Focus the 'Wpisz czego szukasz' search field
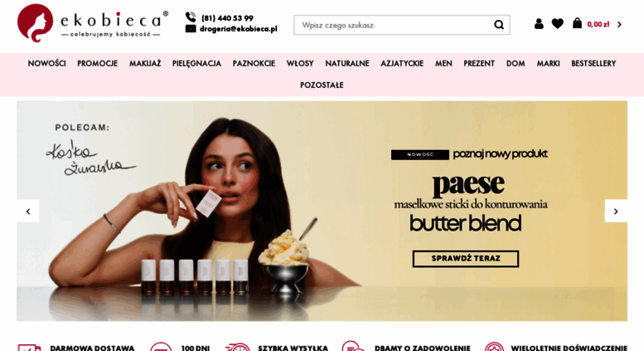Image resolution: width=644 pixels, height=351 pixels. (x=395, y=25)
